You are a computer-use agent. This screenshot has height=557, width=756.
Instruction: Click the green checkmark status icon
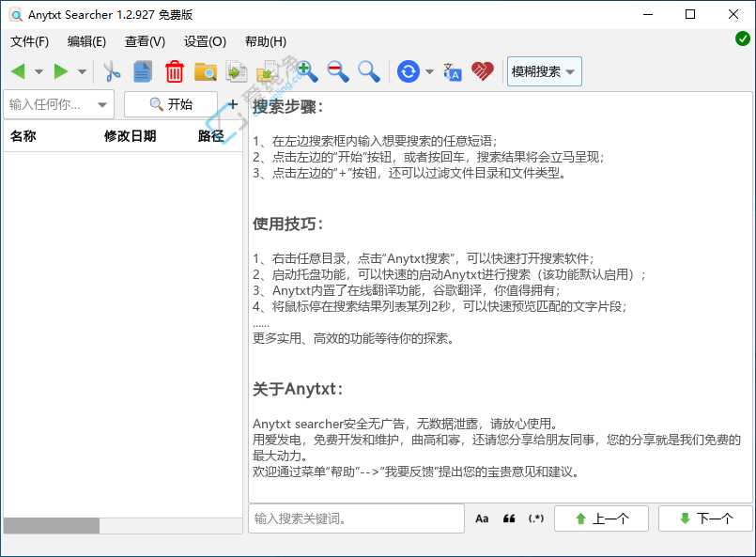click(743, 39)
